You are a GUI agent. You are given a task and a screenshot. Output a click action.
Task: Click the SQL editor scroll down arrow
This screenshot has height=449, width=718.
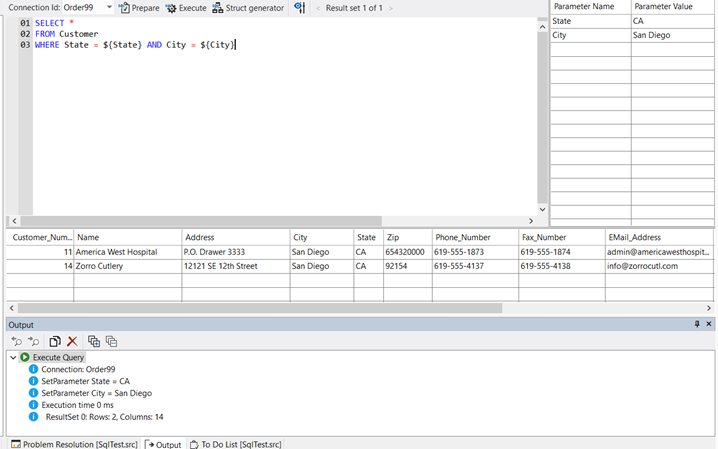[x=542, y=209]
